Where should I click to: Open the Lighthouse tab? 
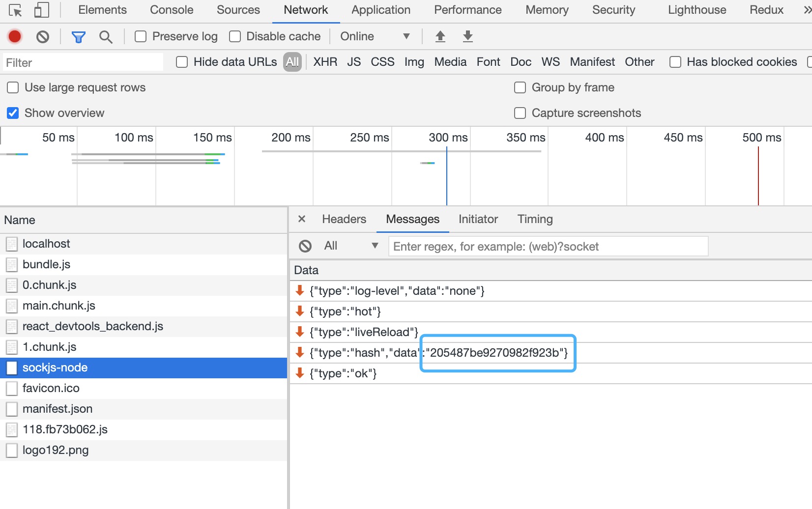[697, 10]
